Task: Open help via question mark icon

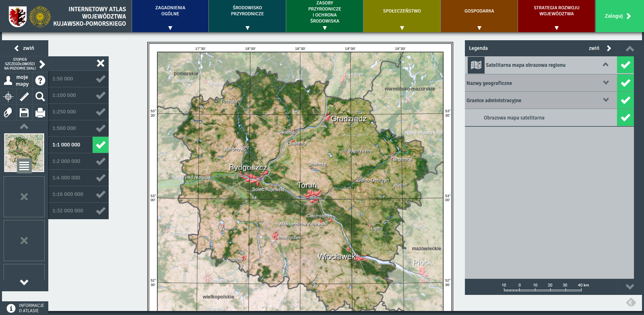Action: pyautogui.click(x=40, y=80)
